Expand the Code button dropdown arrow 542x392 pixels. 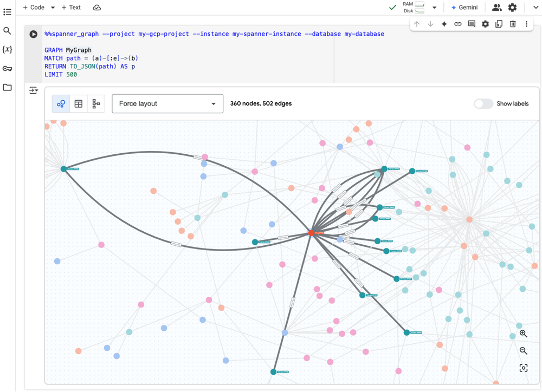click(x=53, y=8)
